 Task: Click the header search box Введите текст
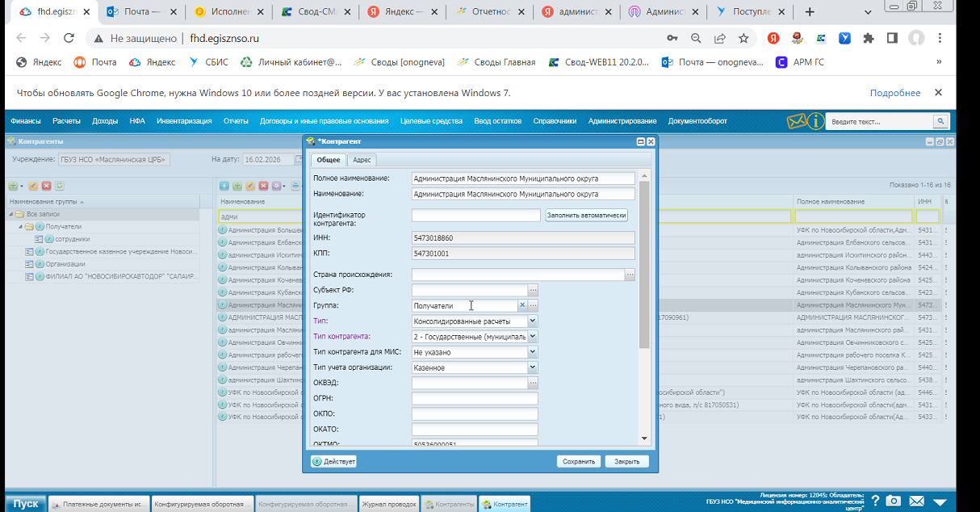click(x=880, y=121)
